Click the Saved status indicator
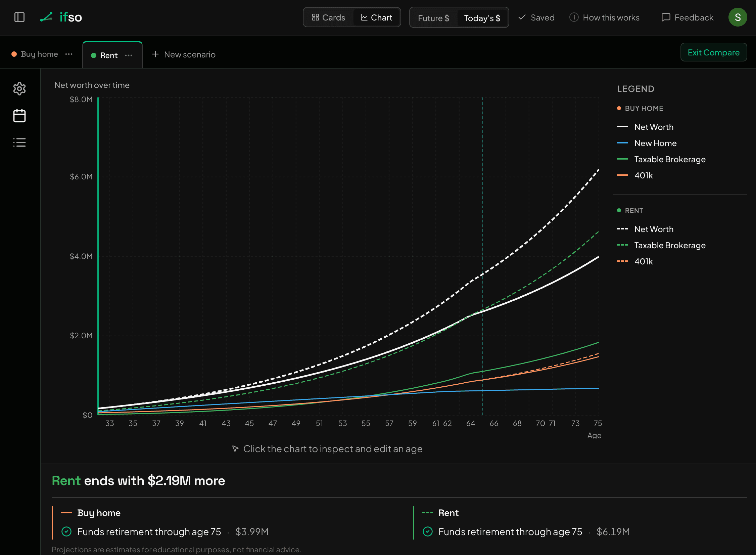This screenshot has width=756, height=555. [536, 17]
